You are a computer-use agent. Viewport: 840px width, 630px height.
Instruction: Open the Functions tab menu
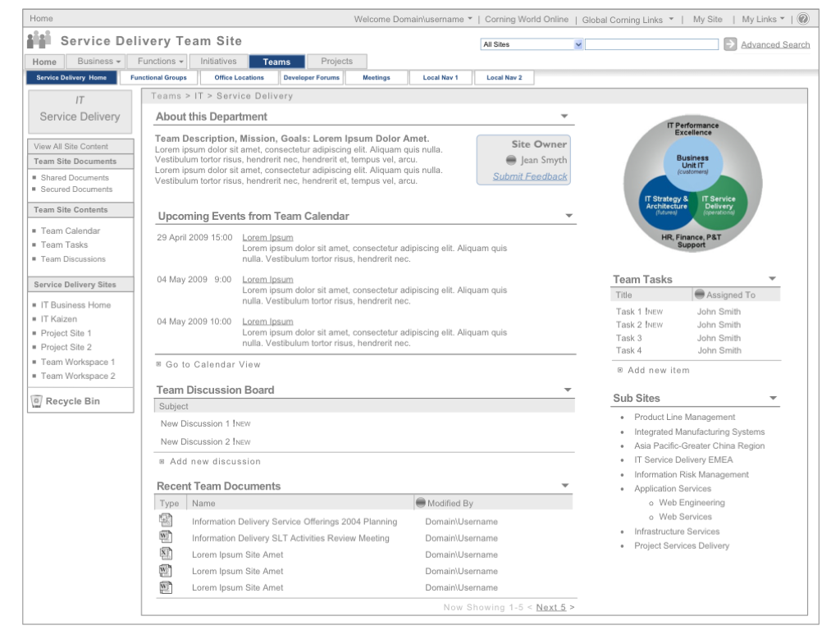(x=157, y=61)
